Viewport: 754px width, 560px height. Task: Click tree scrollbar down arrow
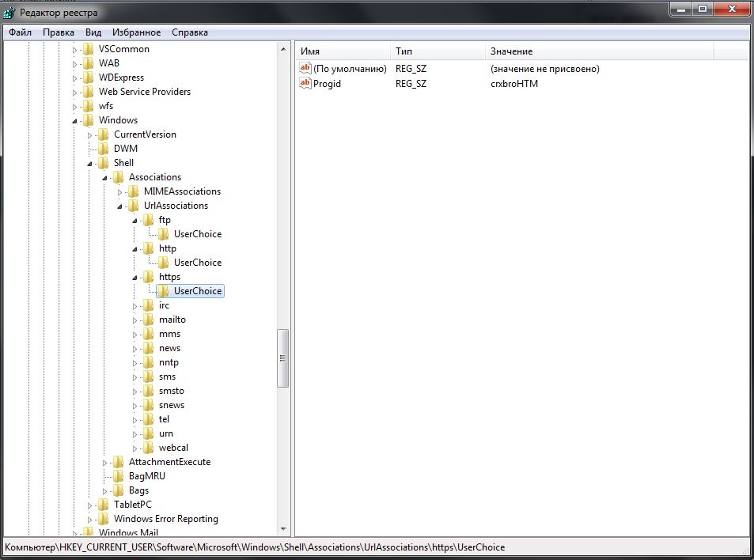coord(283,528)
